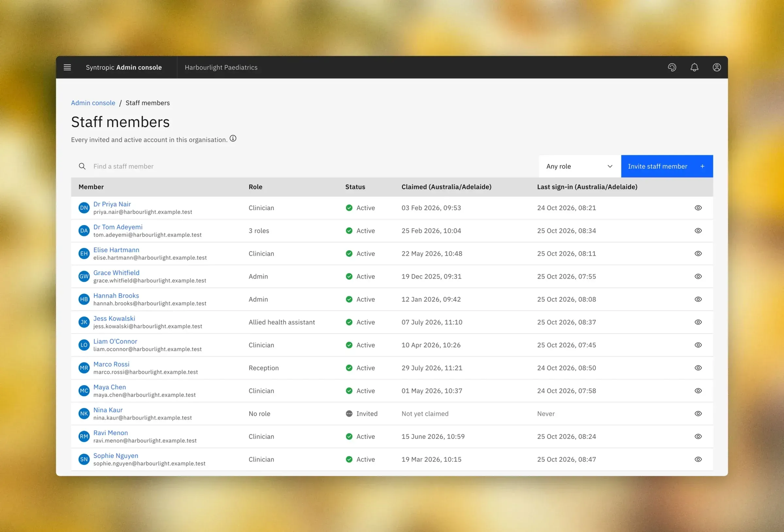The image size is (784, 532).
Task: Sort by the Status column header
Action: point(355,187)
